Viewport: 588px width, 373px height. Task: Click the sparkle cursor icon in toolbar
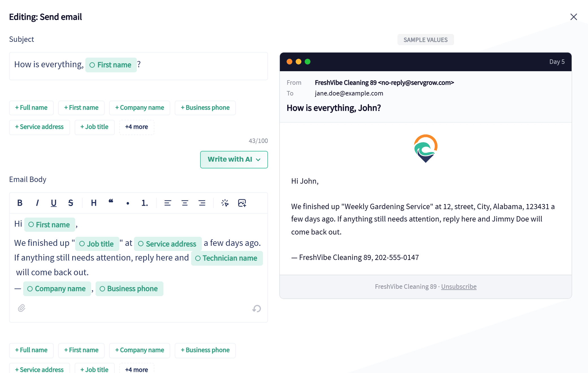click(x=225, y=203)
